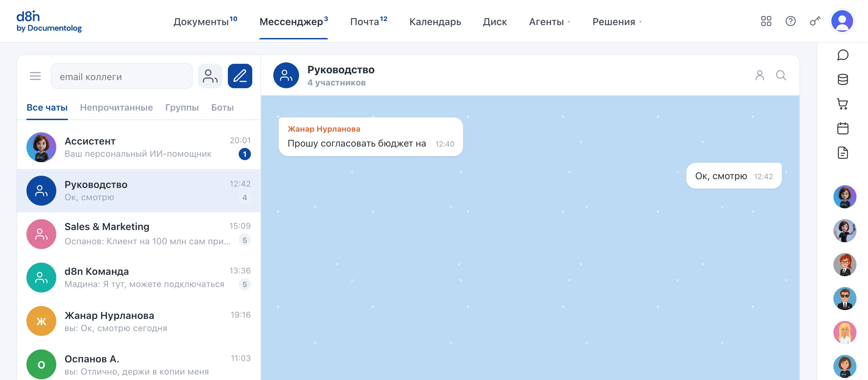The image size is (868, 380).
Task: Click the contacts icon next to search
Action: (210, 76)
